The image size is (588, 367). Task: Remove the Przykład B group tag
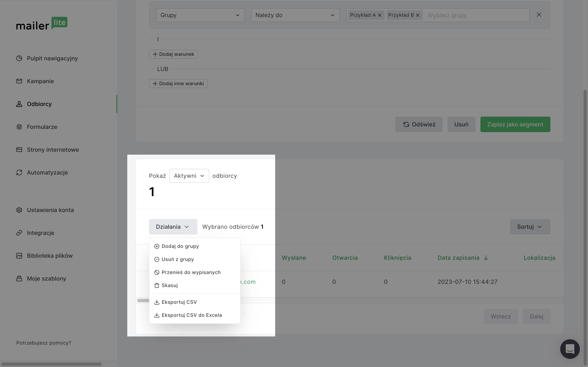(x=418, y=15)
